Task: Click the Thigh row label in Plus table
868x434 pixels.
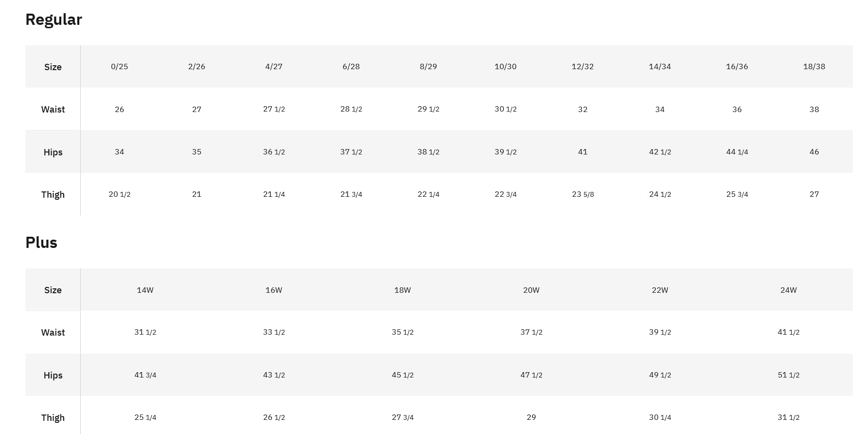Action: 53,418
